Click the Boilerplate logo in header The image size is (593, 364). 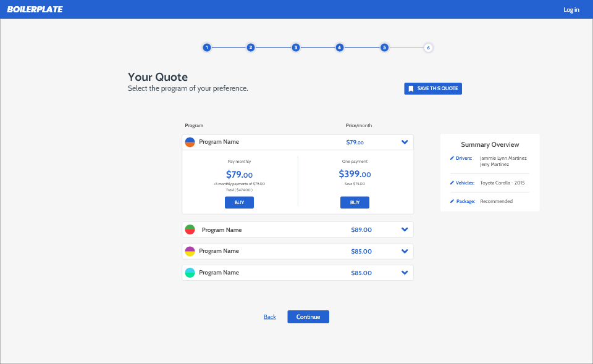click(x=35, y=9)
